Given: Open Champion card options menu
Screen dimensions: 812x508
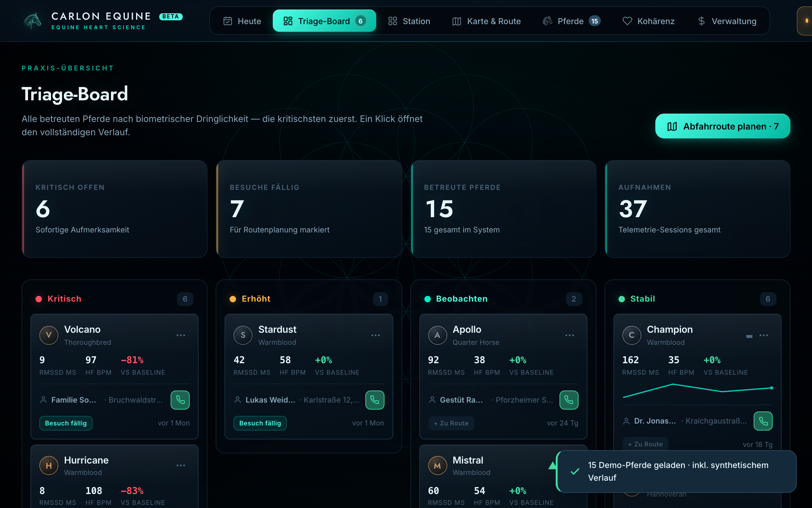Looking at the screenshot, I should pos(764,335).
